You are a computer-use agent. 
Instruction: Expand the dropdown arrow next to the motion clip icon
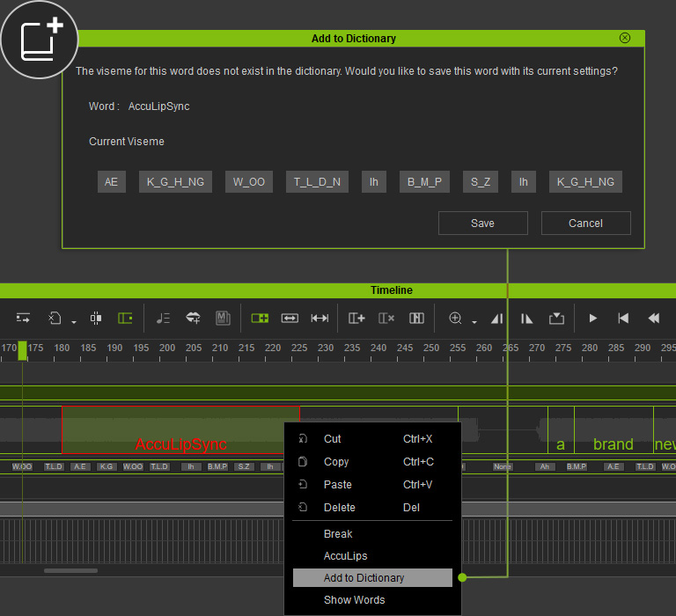click(x=73, y=321)
